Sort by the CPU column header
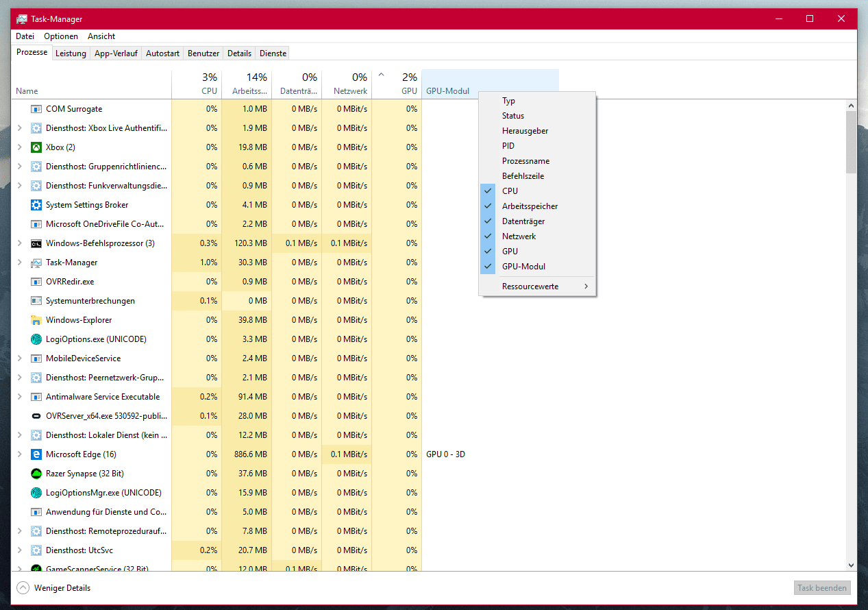The height and width of the screenshot is (610, 868). tap(197, 84)
